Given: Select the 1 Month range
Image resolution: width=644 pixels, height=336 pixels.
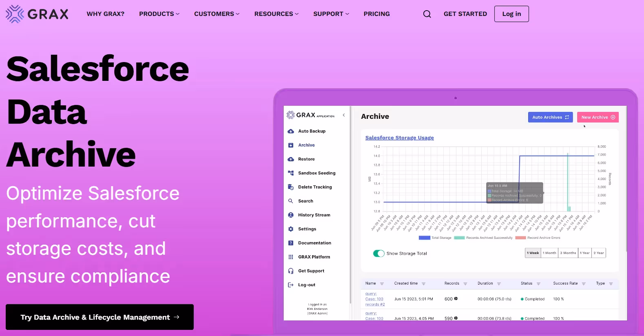Looking at the screenshot, I should (549, 253).
